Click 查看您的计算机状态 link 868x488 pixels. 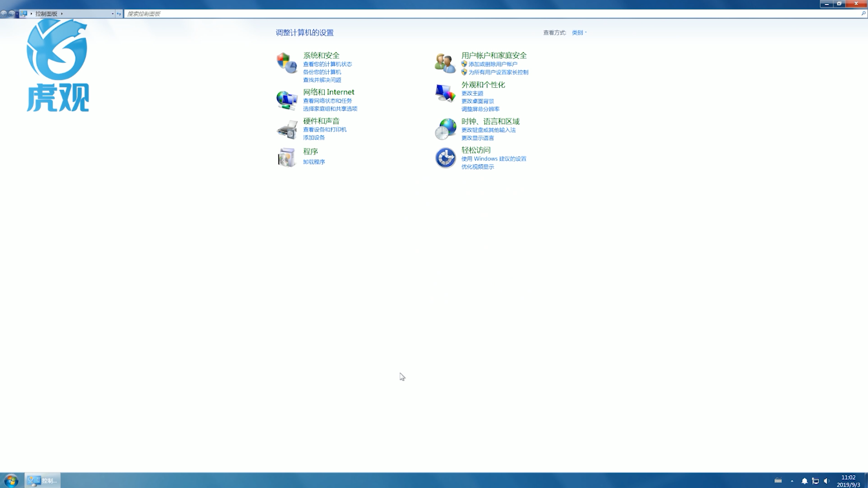click(327, 64)
